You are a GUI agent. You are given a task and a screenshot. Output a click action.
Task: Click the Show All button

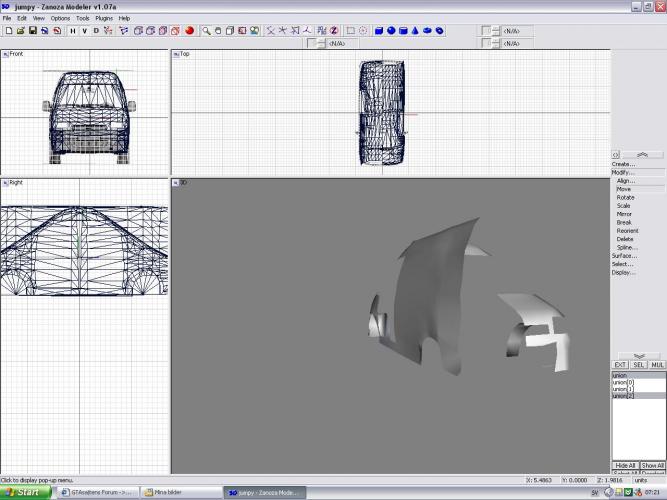652,466
